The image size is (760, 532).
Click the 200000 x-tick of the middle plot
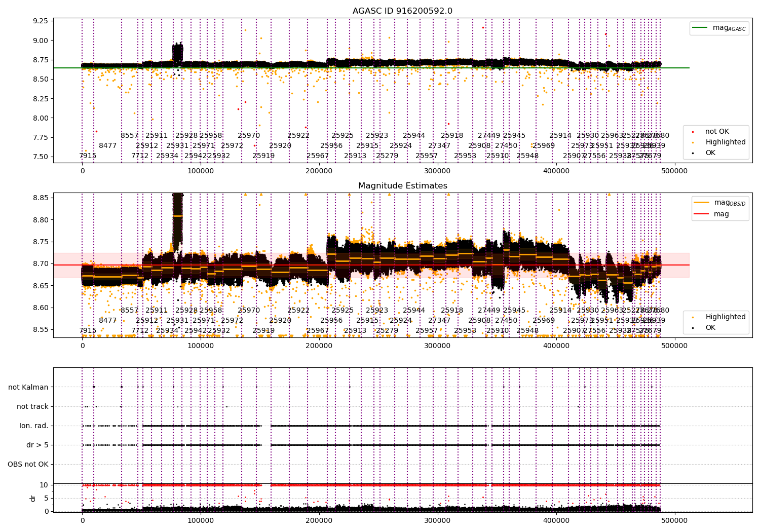[x=319, y=346]
